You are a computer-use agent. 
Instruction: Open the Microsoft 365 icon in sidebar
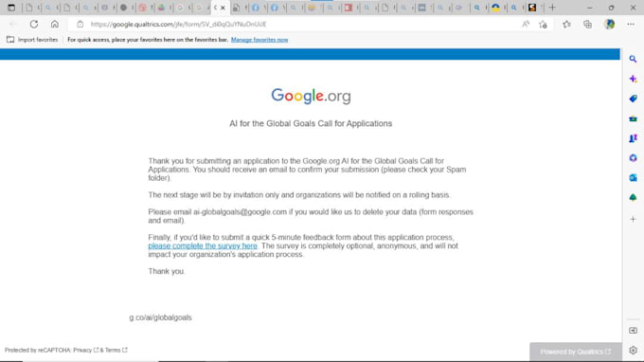(633, 158)
